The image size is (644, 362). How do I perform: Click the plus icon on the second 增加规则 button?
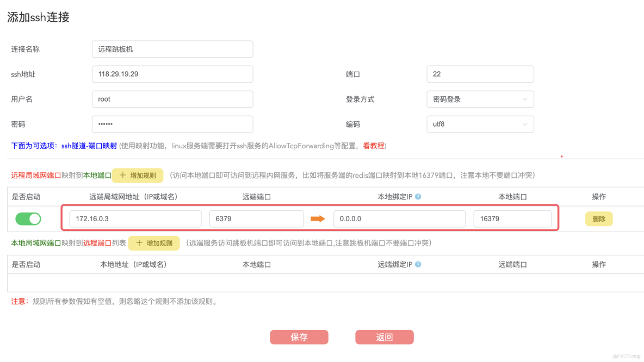(x=139, y=242)
